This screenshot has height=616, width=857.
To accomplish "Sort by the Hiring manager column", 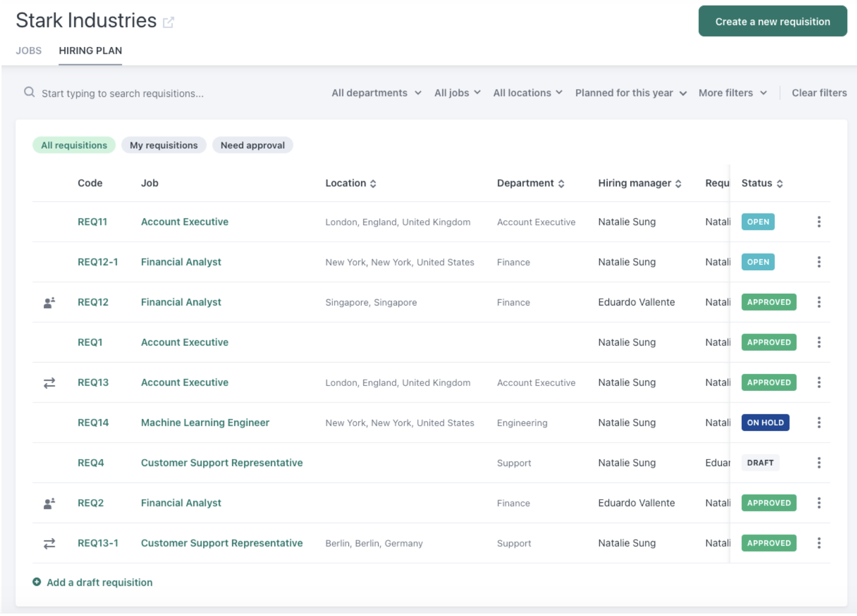I will point(640,183).
